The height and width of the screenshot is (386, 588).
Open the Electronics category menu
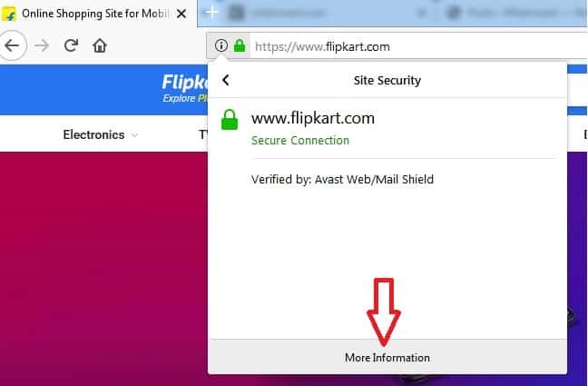tap(93, 134)
